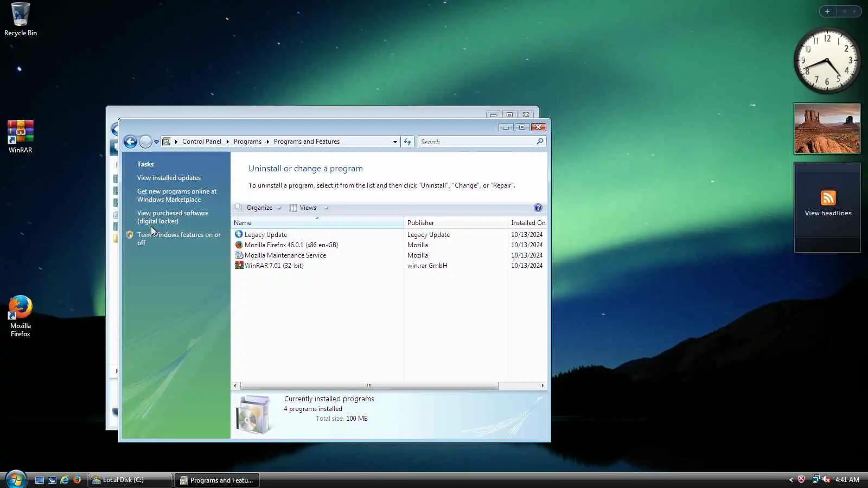Click Switch between windows in Quick Launch
Viewport: 868px width, 488px height.
pyautogui.click(x=52, y=480)
